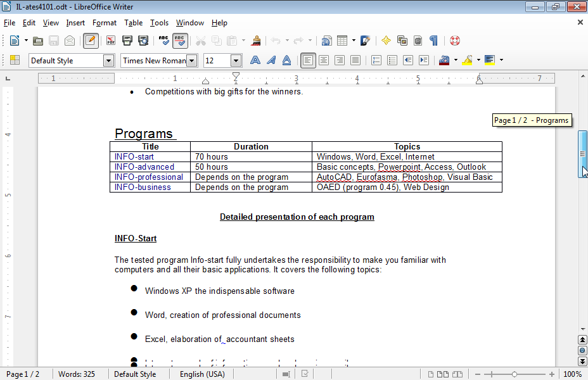
Task: Open the Times New Roman font name dropdown
Action: pyautogui.click(x=191, y=60)
